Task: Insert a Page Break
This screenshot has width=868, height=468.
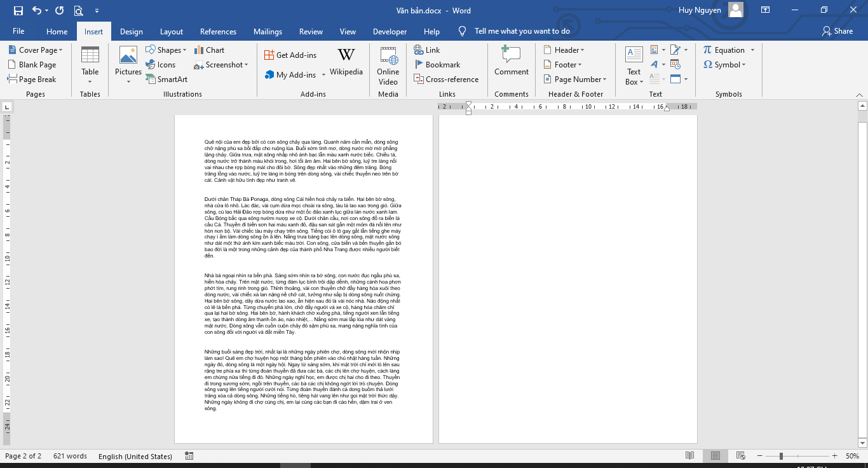Action: click(32, 79)
